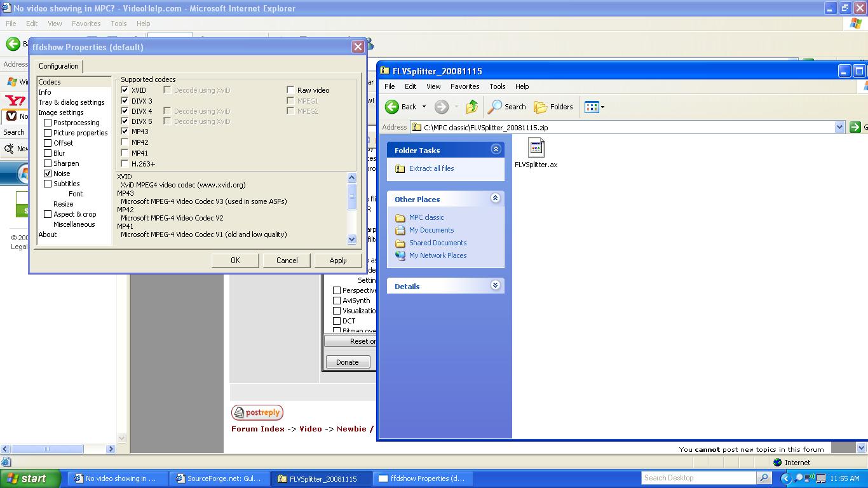
Task: Click the browser page scroll-right arrow
Action: click(110, 449)
